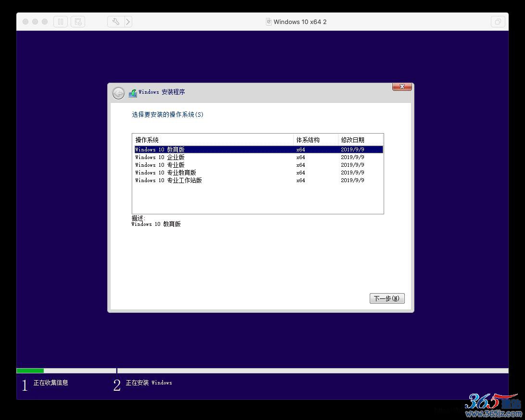This screenshot has height=420, width=525.
Task: Toggle the view mode icon at title bar right
Action: point(498,22)
